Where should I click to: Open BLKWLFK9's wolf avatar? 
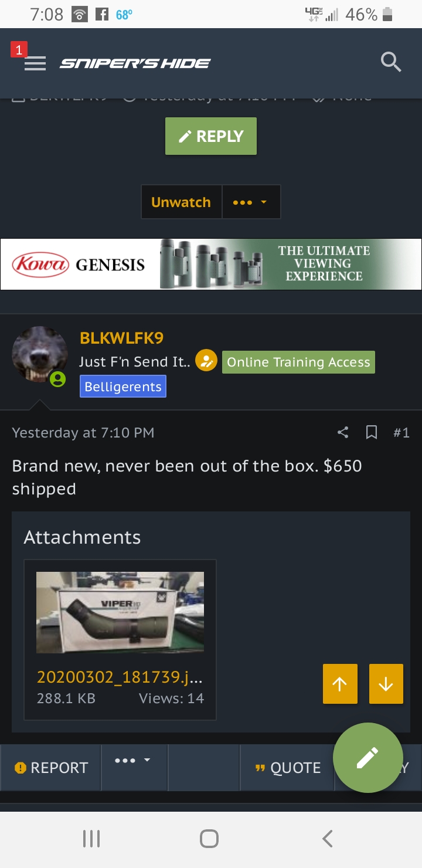point(40,355)
